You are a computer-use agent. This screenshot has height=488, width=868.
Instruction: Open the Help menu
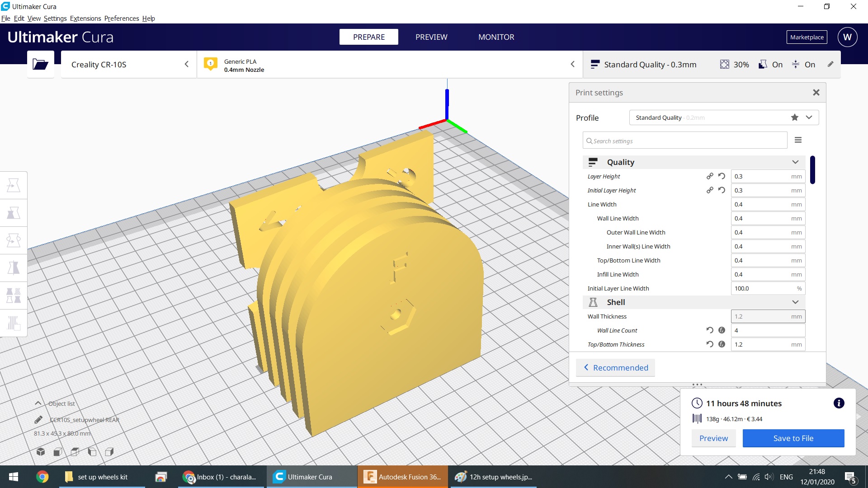click(149, 19)
